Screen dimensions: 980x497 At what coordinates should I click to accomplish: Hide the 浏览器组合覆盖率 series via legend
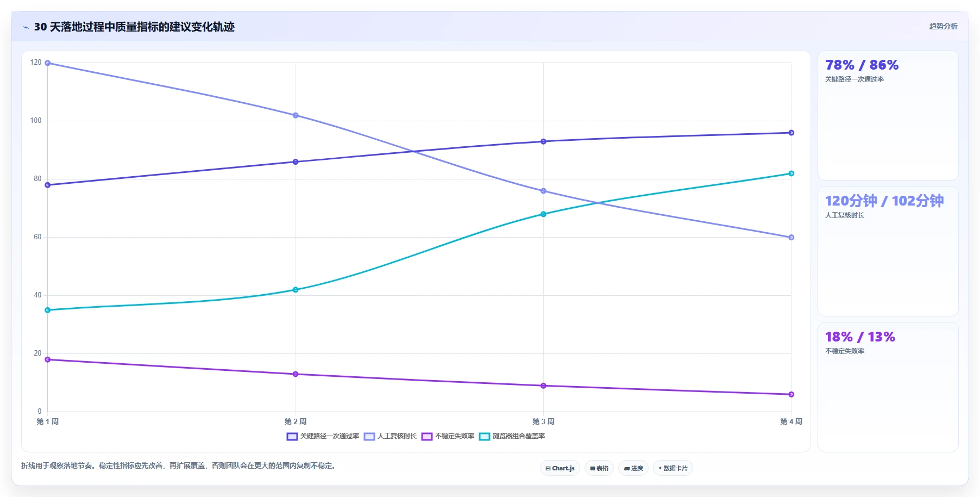point(512,436)
